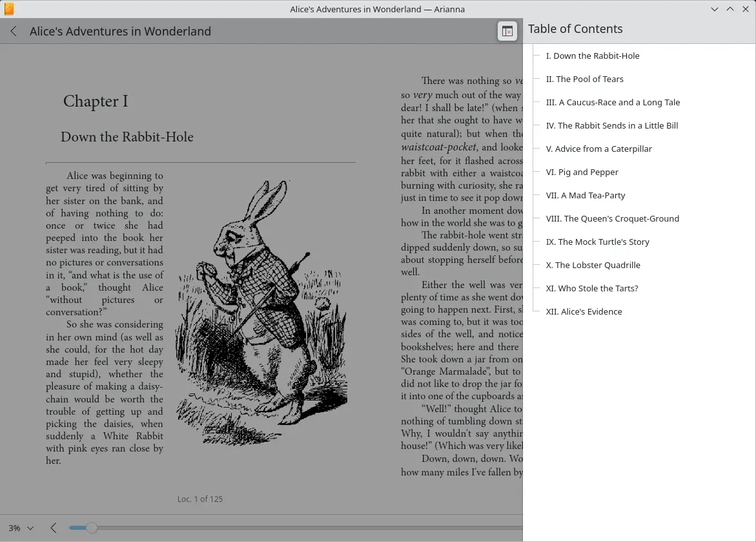
Task: Open the 3% progress dropdown
Action: tap(21, 528)
